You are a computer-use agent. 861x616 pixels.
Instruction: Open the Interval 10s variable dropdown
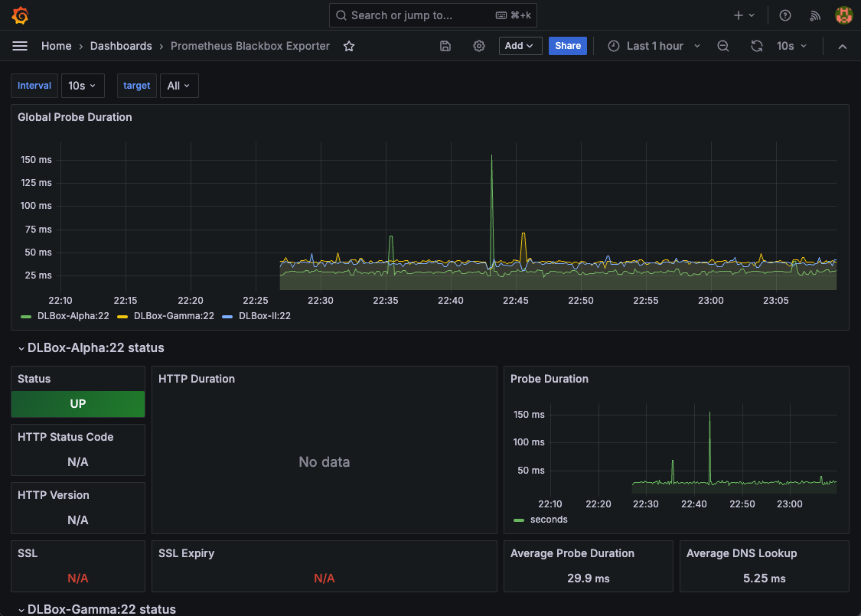point(83,86)
